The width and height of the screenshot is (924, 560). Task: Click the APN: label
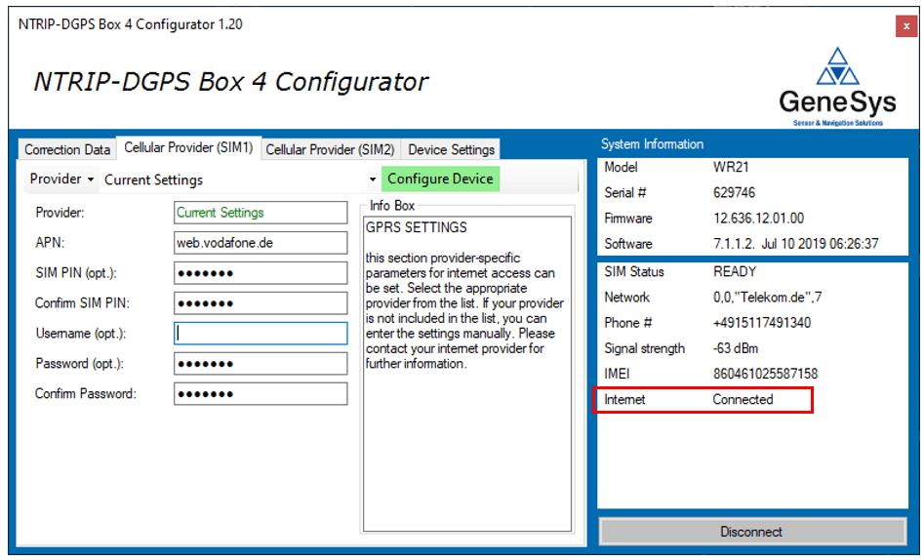[50, 243]
